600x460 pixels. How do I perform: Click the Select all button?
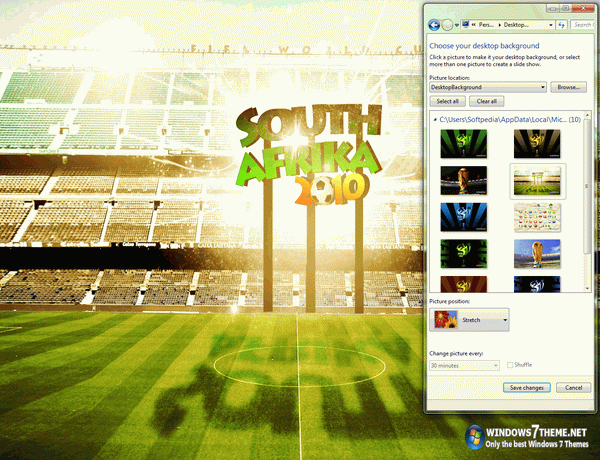[x=448, y=101]
